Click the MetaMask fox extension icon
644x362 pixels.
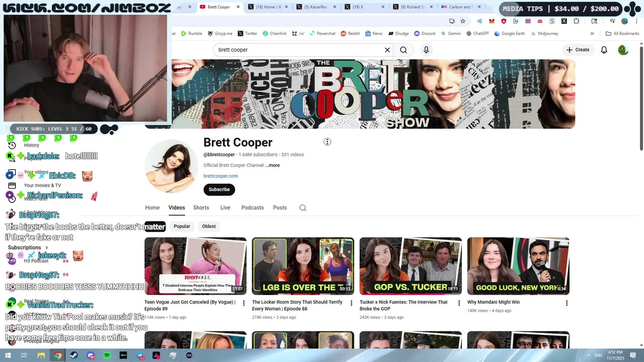tap(492, 21)
